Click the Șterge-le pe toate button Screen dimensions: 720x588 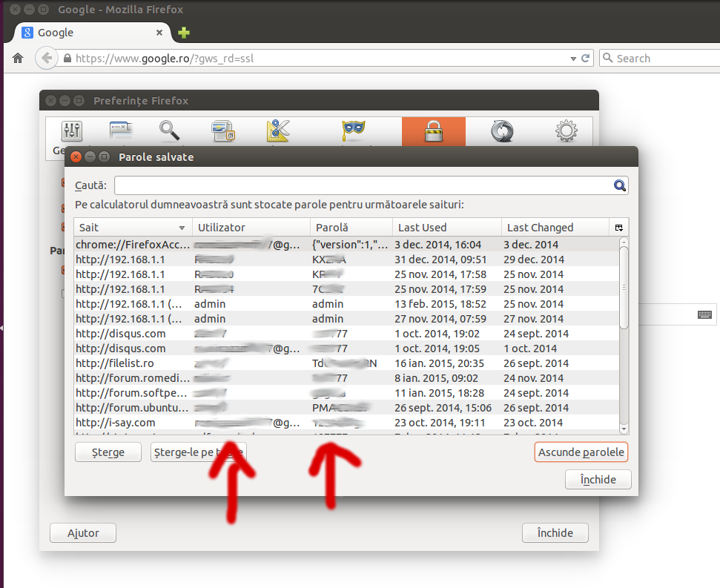pyautogui.click(x=199, y=452)
